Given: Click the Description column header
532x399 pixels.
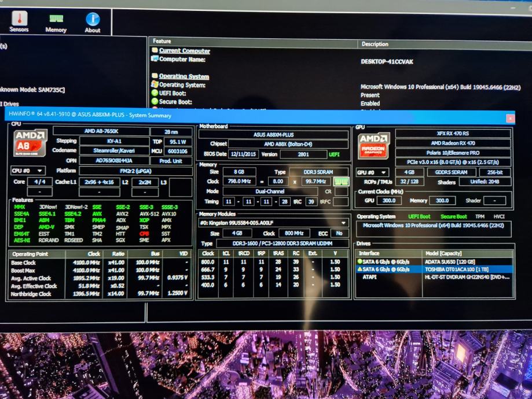Looking at the screenshot, I should coord(445,45).
